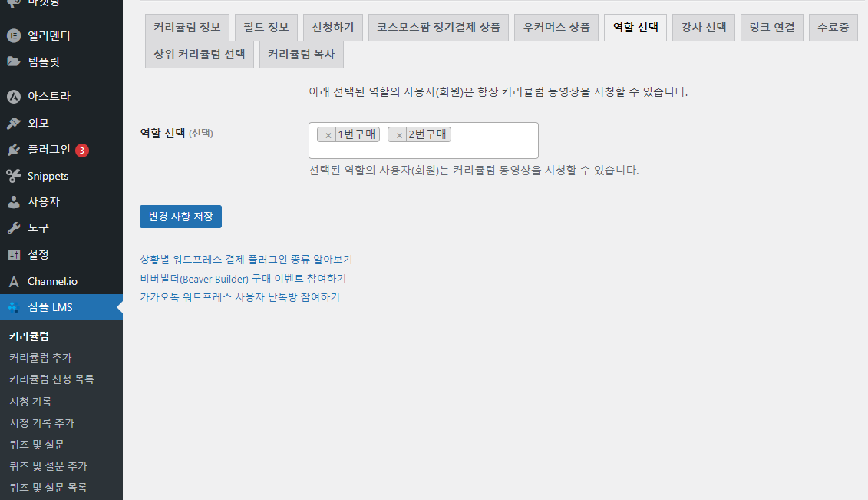Open the 코스모스팜 정기결제 상품 tab

point(438,27)
